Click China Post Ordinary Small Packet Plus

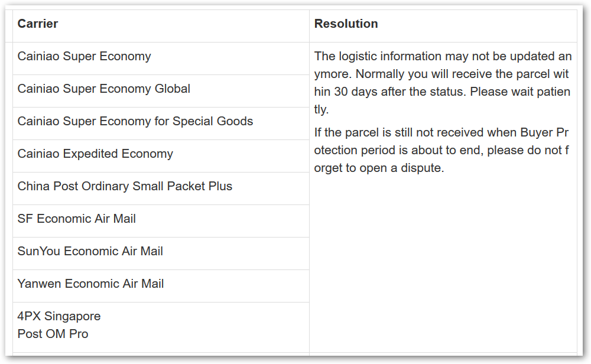point(125,187)
